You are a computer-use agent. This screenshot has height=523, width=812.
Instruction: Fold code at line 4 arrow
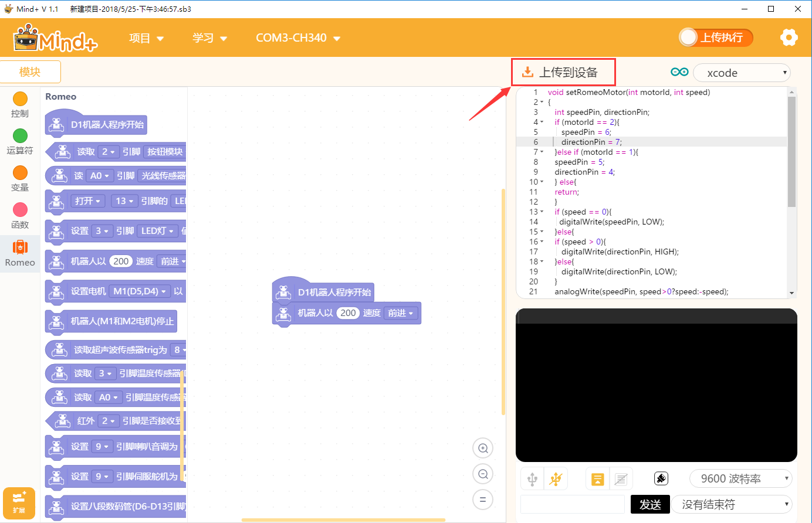542,123
